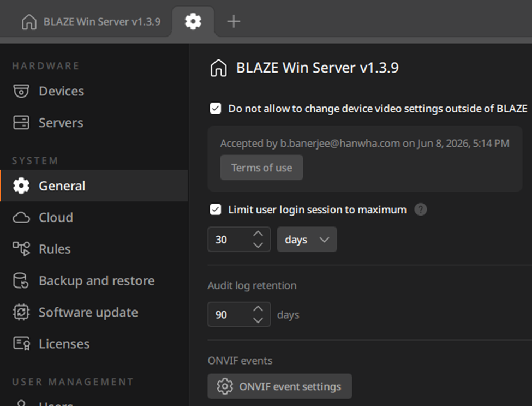Open the days unit dropdown
Image resolution: width=532 pixels, height=406 pixels.
tap(307, 240)
